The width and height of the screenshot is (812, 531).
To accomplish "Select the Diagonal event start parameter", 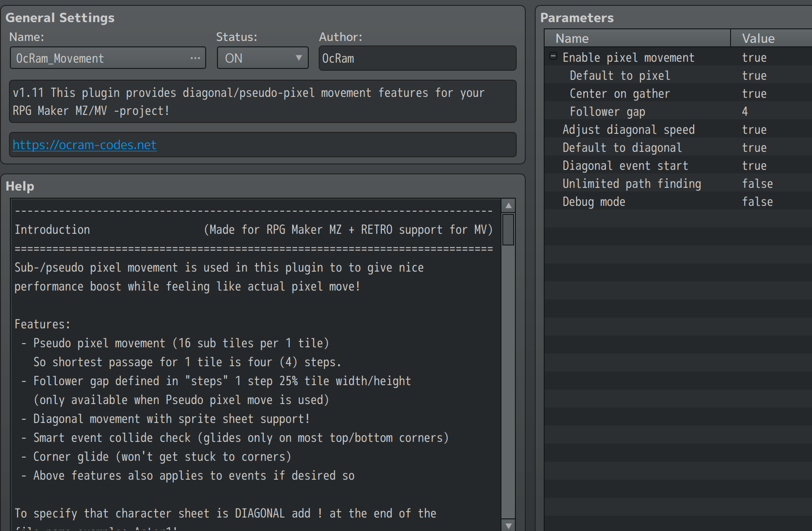I will point(678,165).
